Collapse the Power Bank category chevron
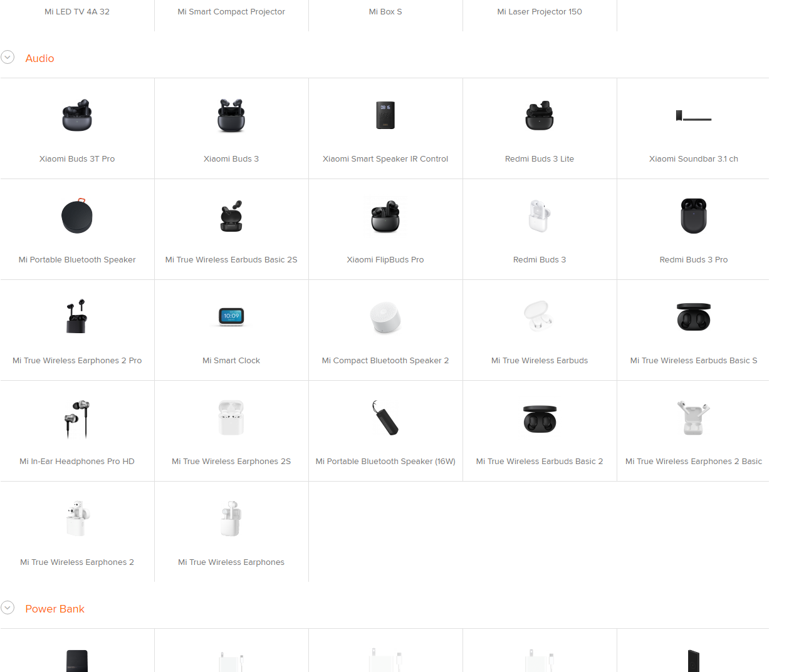The image size is (794, 672). (x=8, y=607)
